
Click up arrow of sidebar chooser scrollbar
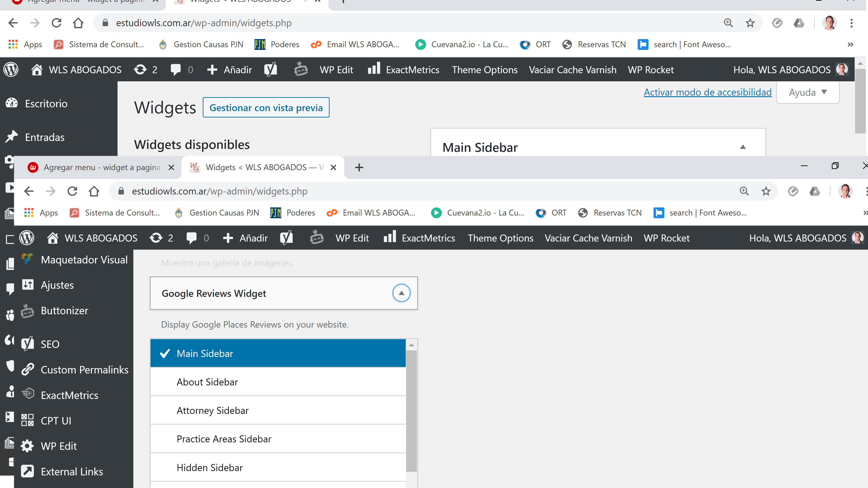[x=411, y=345]
